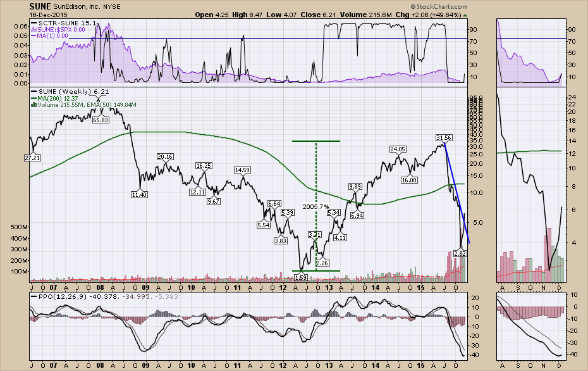Click the 3.83 price label
This screenshot has width=588, height=371.
[281, 241]
